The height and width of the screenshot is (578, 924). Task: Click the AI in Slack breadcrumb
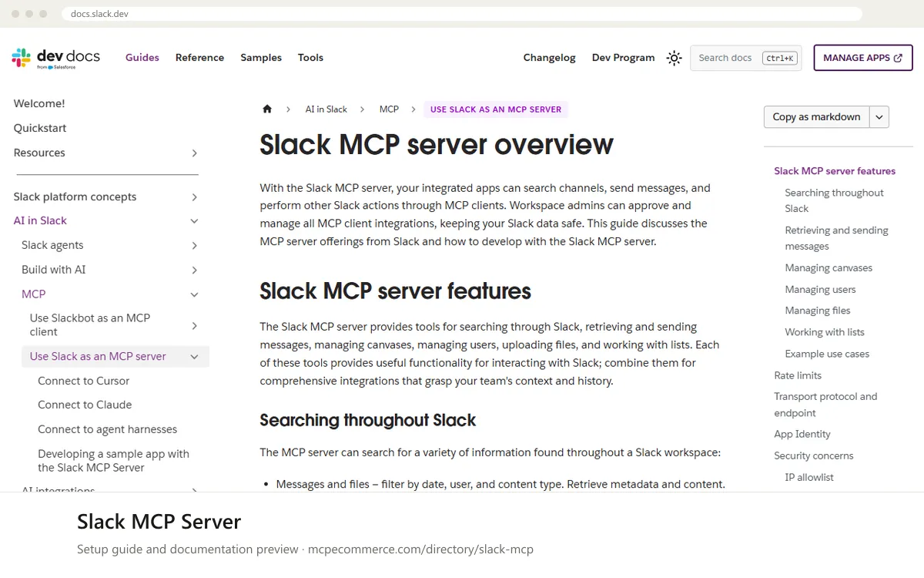326,109
